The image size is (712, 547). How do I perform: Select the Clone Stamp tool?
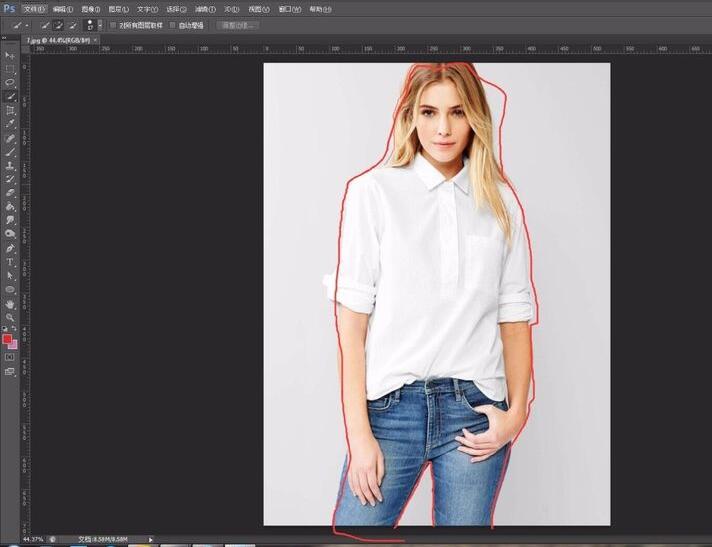pos(10,165)
